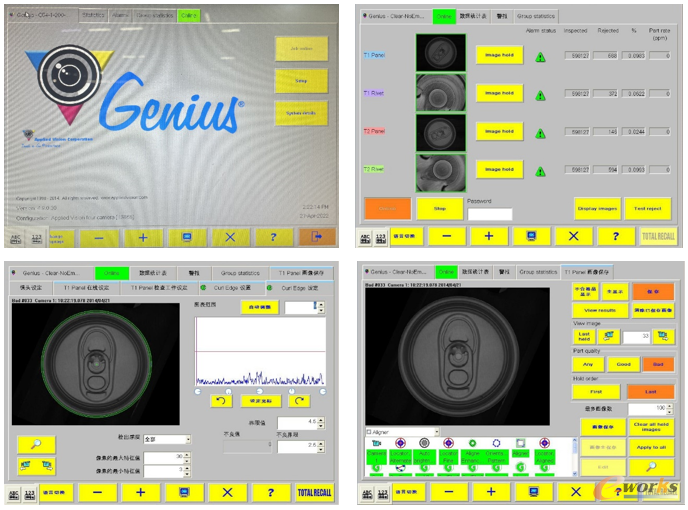This screenshot has width=688, height=510.
Task: Click the Display images button
Action: point(597,208)
